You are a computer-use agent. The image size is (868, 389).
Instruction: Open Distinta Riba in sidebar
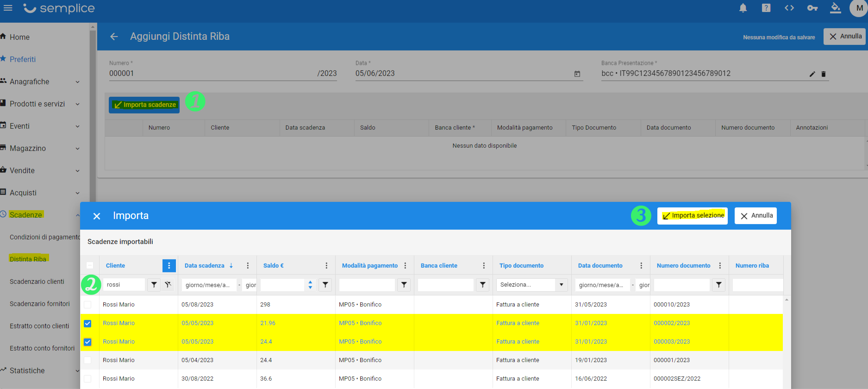click(x=28, y=259)
